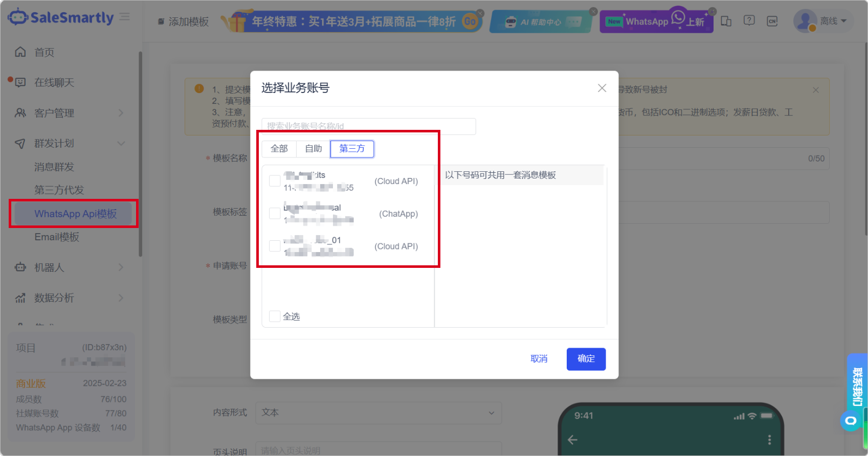Go to 首页 in sidebar

point(44,52)
